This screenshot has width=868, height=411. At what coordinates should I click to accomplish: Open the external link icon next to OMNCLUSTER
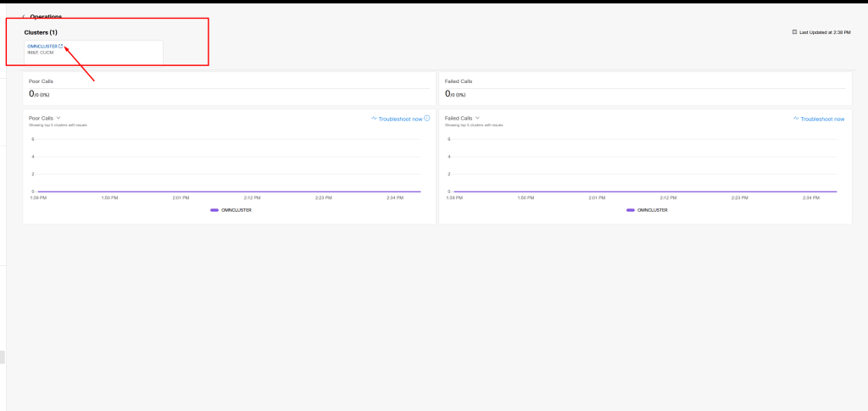click(60, 46)
